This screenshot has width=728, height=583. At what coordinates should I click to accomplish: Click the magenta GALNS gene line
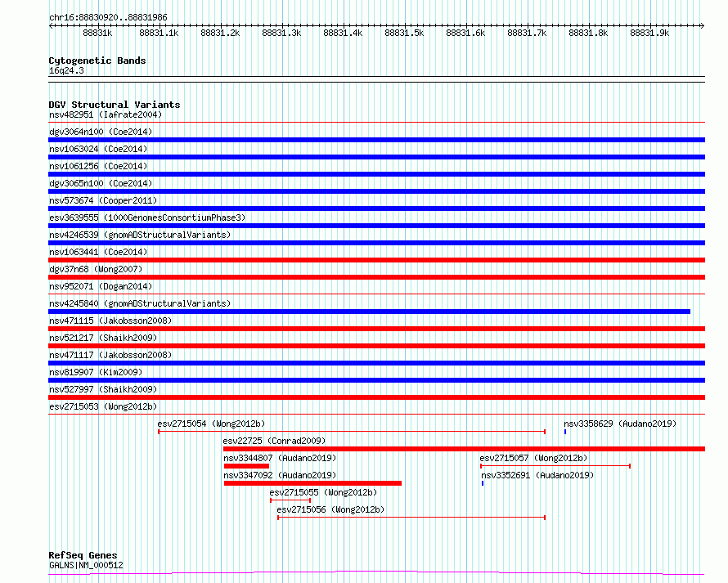(x=376, y=573)
